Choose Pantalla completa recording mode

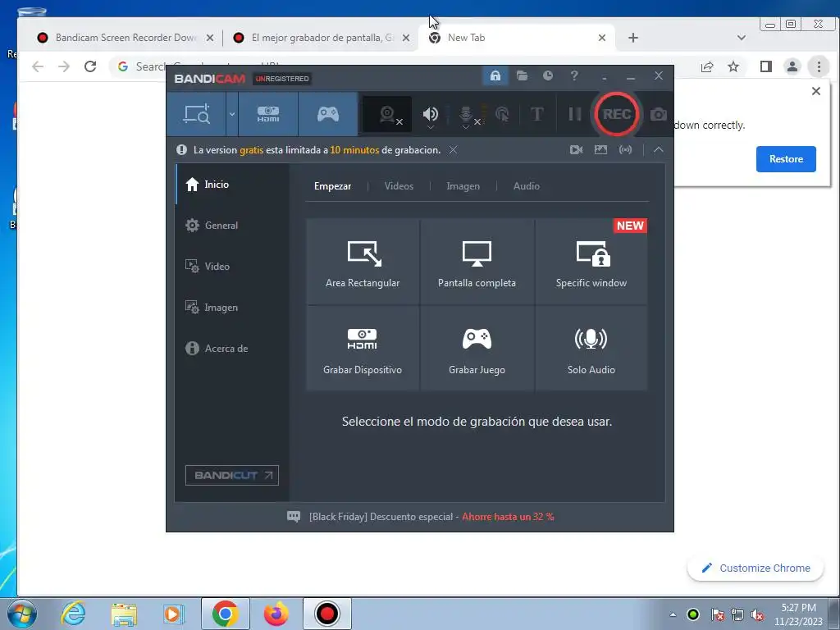[x=477, y=262]
